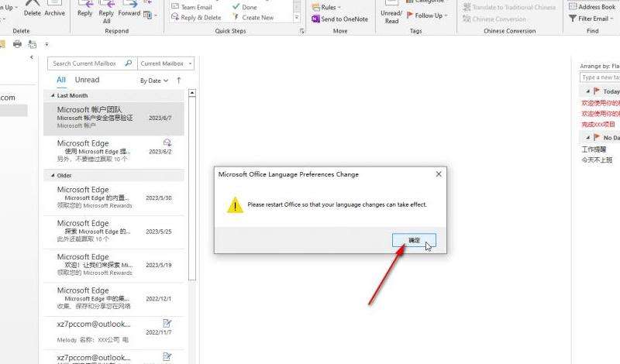Expand the Quick Steps gallery
This screenshot has width=620, height=364.
click(297, 18)
